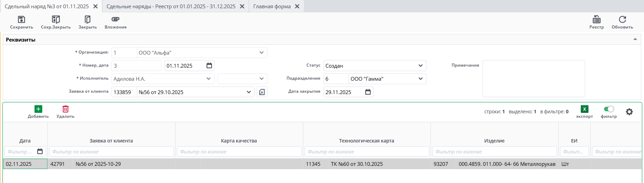Click the Обновить refresh icon
Viewport: 644px width, 183px height.
click(x=622, y=20)
